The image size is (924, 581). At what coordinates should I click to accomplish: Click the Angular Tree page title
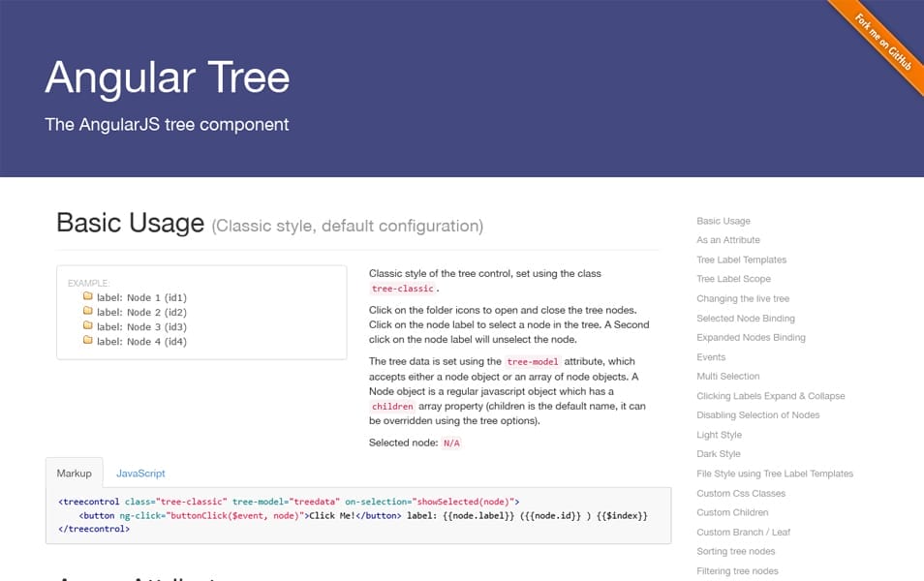coord(167,77)
